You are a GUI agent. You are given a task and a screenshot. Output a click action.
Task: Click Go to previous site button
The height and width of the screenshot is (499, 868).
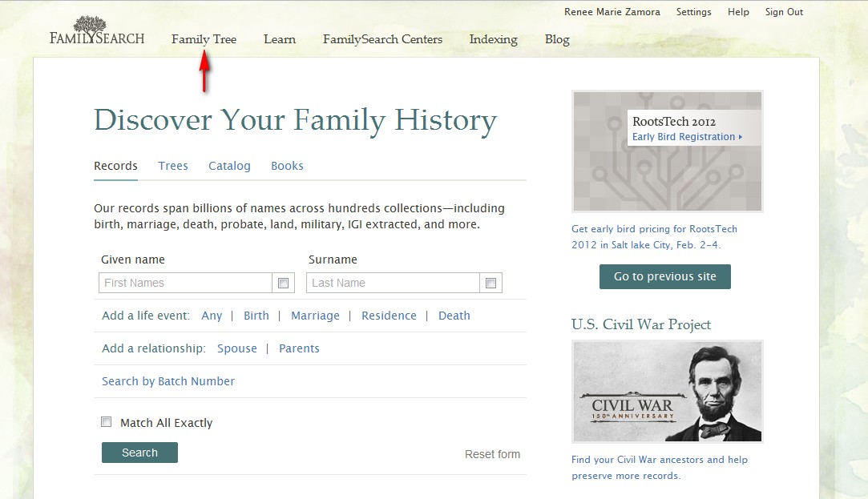pyautogui.click(x=665, y=276)
